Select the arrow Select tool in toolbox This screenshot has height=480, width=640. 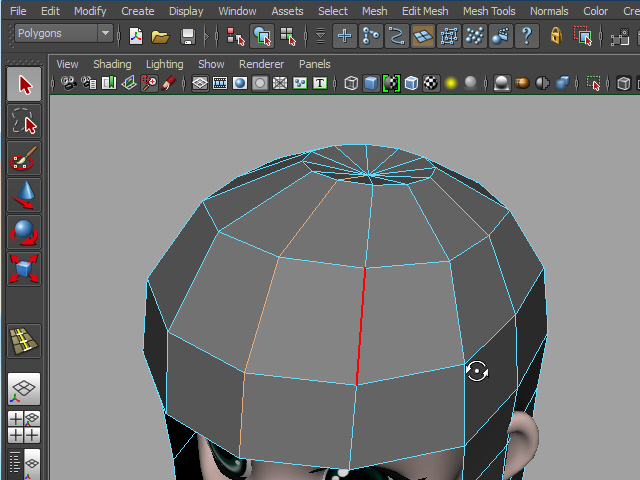click(x=24, y=85)
